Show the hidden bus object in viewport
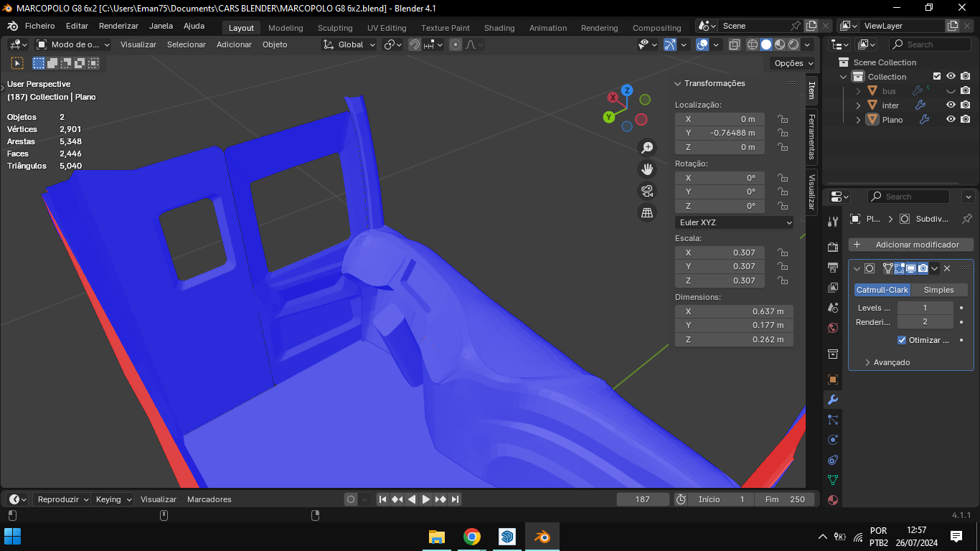The image size is (980, 551). (x=951, y=91)
